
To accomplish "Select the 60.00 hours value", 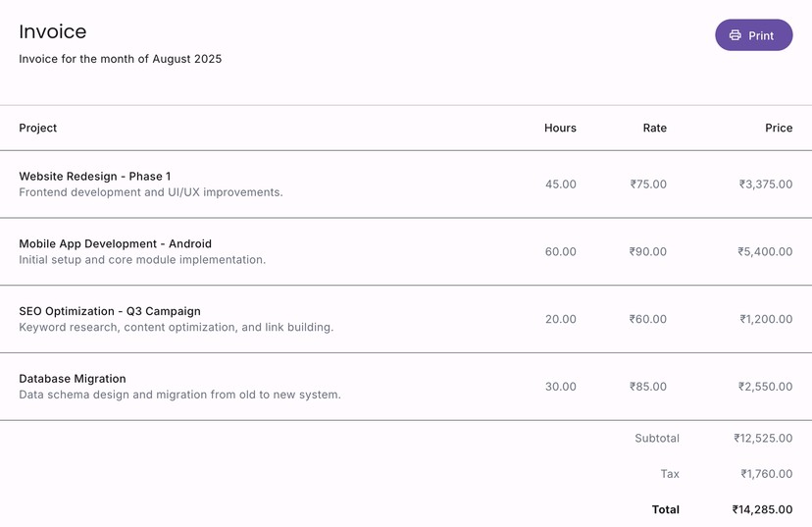I will coord(561,252).
